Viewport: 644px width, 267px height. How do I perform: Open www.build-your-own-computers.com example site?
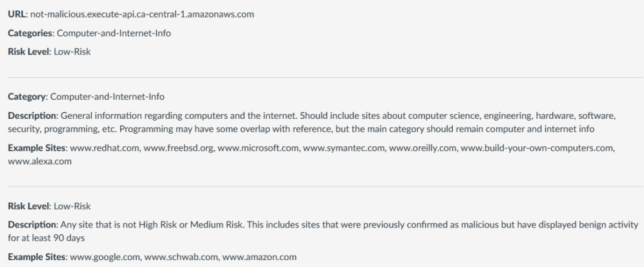pyautogui.click(x=538, y=148)
